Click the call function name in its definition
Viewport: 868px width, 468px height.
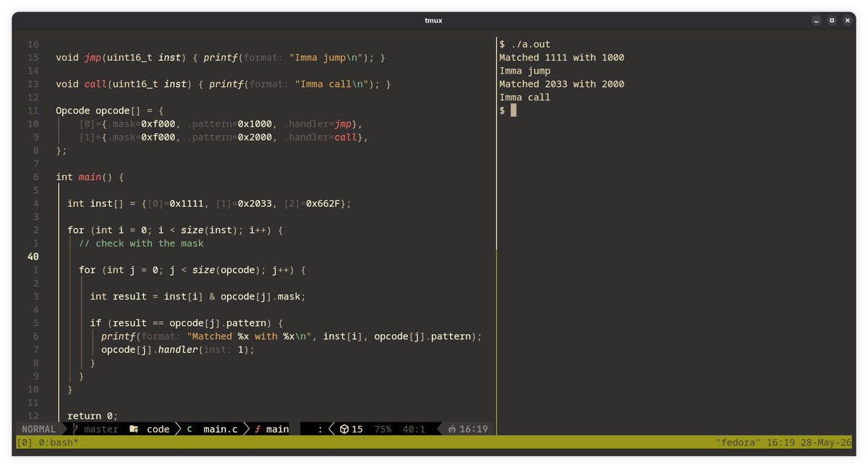tap(96, 84)
